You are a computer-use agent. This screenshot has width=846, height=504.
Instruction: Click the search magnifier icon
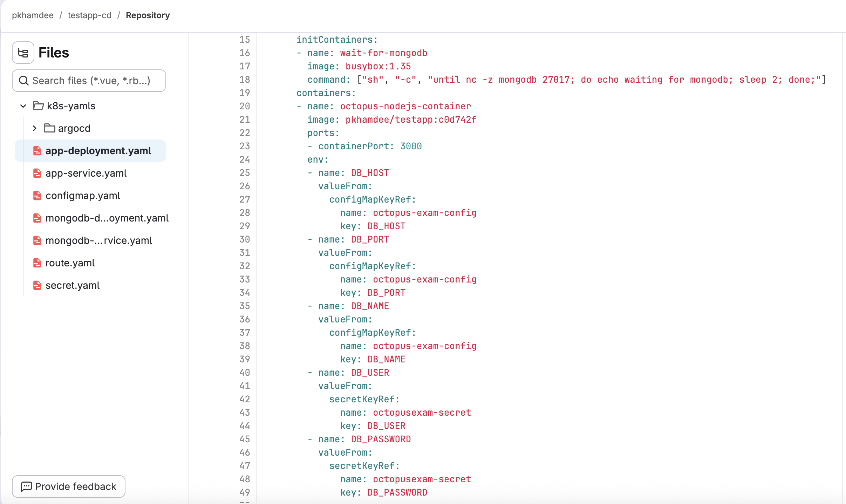24,81
